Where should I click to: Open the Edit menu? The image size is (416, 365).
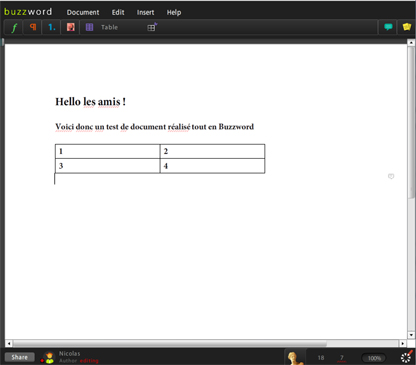[x=118, y=12]
